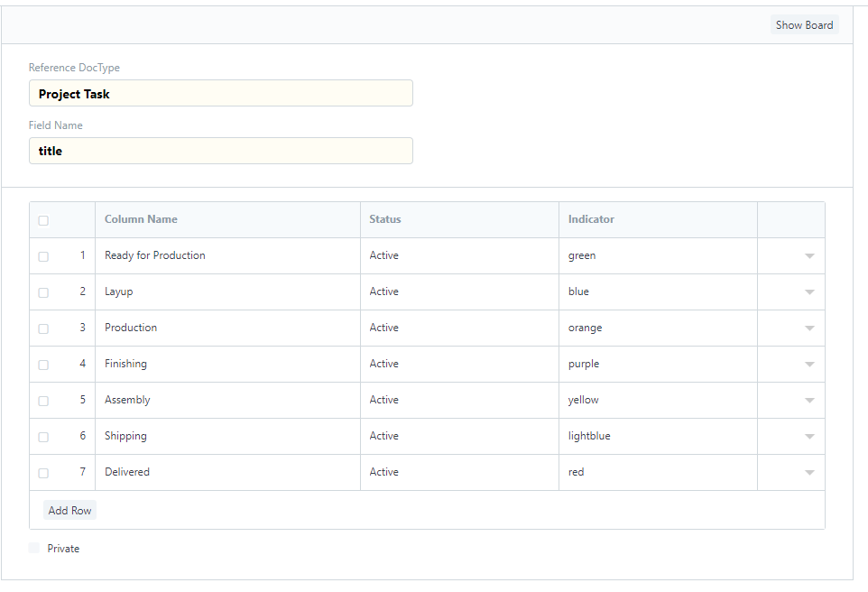This screenshot has width=868, height=592.
Task: Open row menu arrow for Ready for Production
Action: point(809,256)
